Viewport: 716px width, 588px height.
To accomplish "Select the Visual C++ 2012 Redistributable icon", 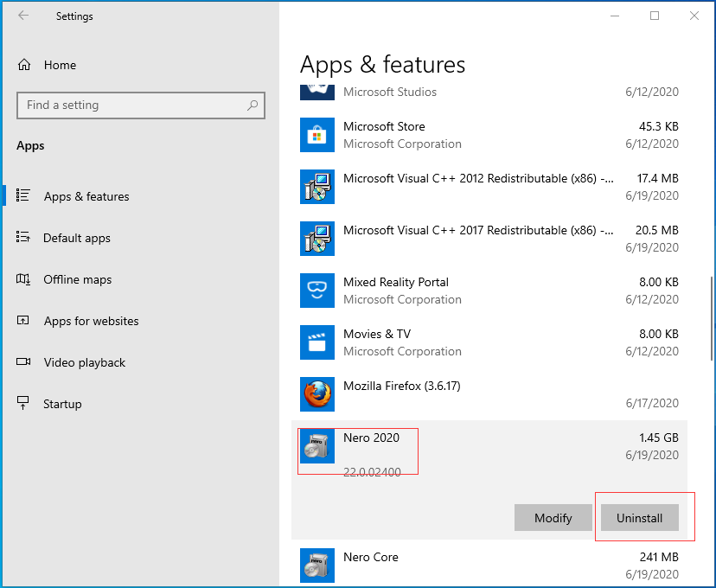I will pos(316,187).
